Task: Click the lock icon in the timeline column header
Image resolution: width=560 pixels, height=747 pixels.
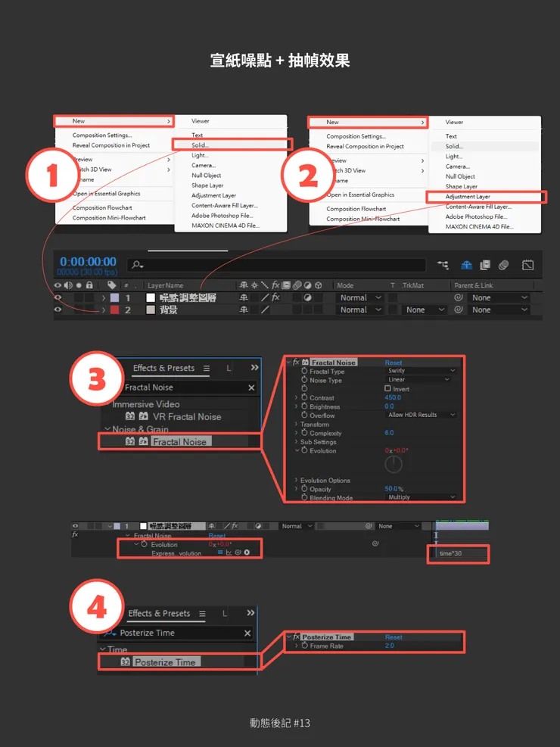Action: [x=89, y=285]
